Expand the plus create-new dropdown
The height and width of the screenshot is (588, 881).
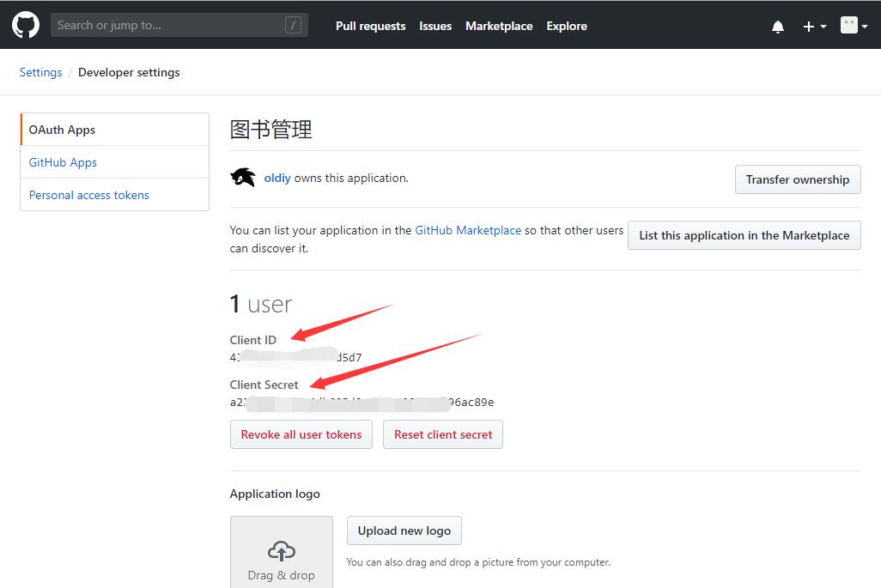(814, 27)
